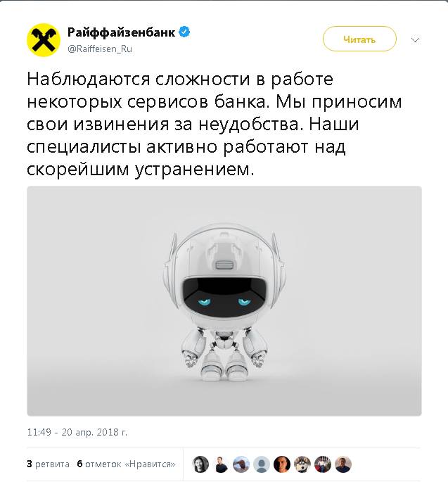Viewport: 448px width, 482px height.
Task: Open the dark-background face liker avatar
Action: tap(282, 464)
